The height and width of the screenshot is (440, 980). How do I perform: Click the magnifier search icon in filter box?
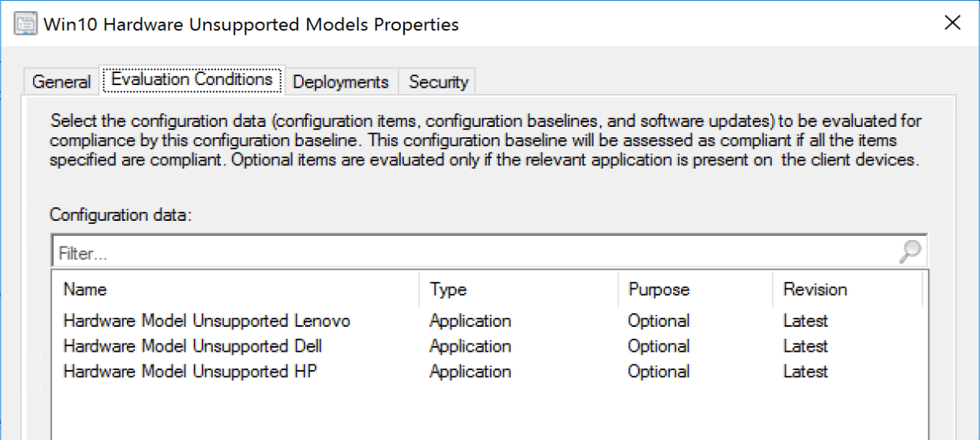[909, 252]
